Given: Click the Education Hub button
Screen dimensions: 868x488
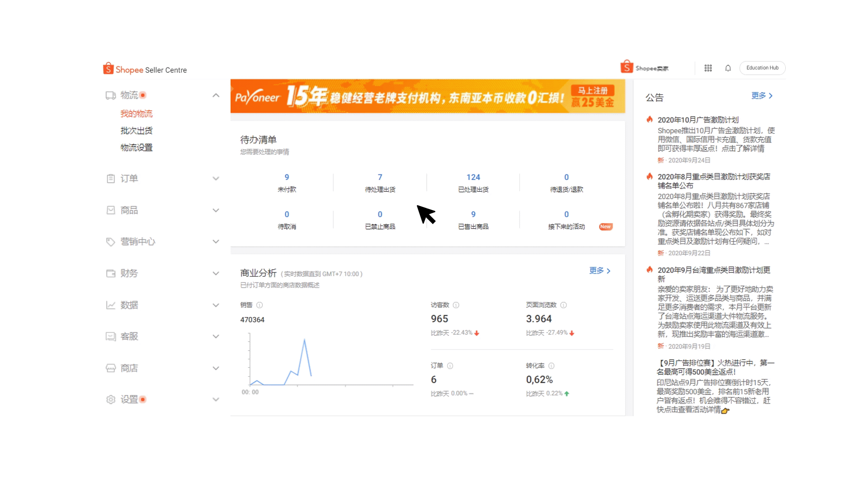Looking at the screenshot, I should click(x=764, y=67).
